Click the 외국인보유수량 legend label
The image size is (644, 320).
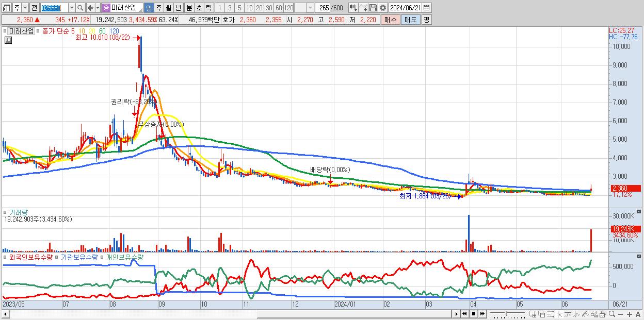30,257
